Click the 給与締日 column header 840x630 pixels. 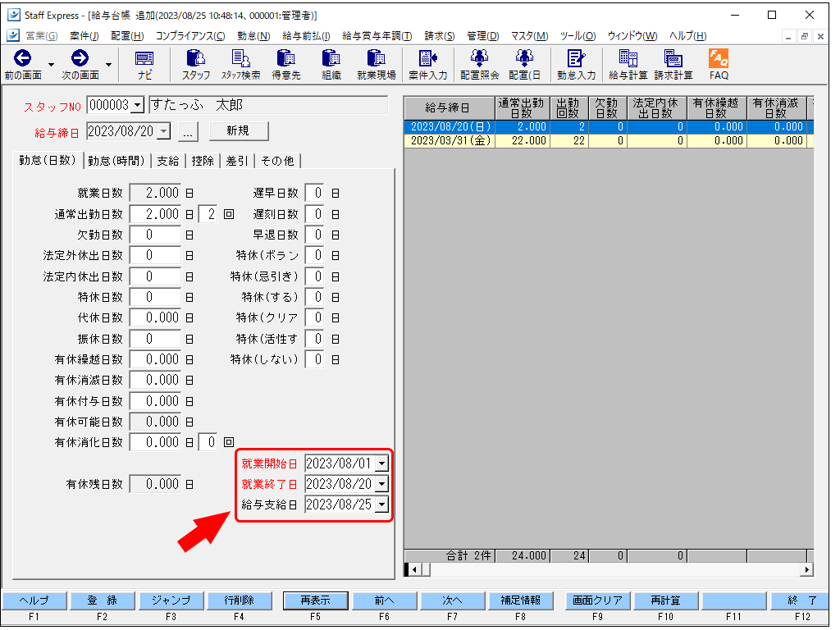click(450, 108)
